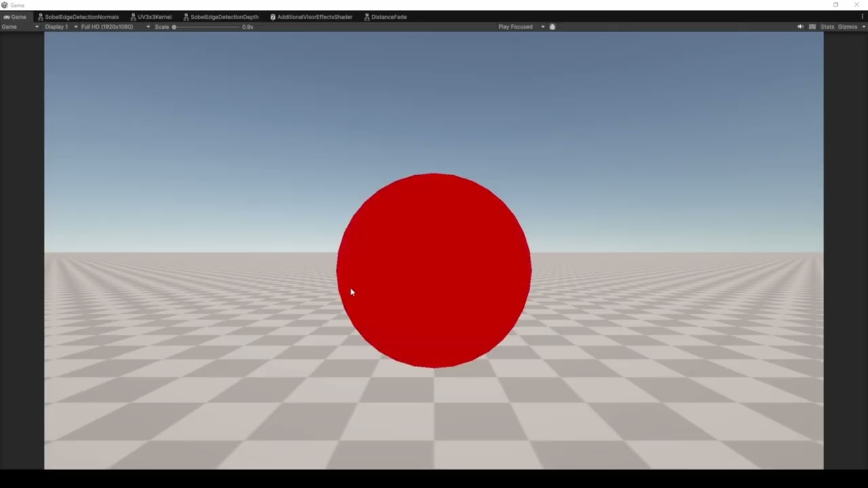Open the Gizmos dropdown arrow
868x488 pixels.
(x=863, y=27)
